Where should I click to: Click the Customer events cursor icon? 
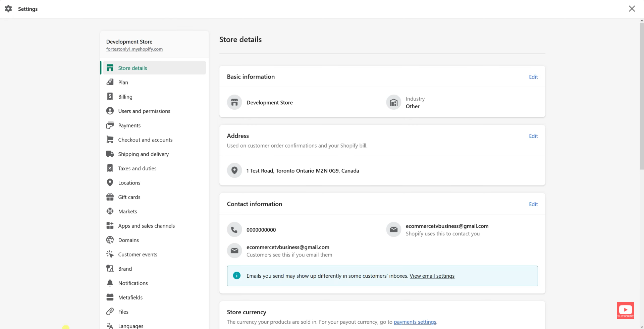(x=110, y=254)
